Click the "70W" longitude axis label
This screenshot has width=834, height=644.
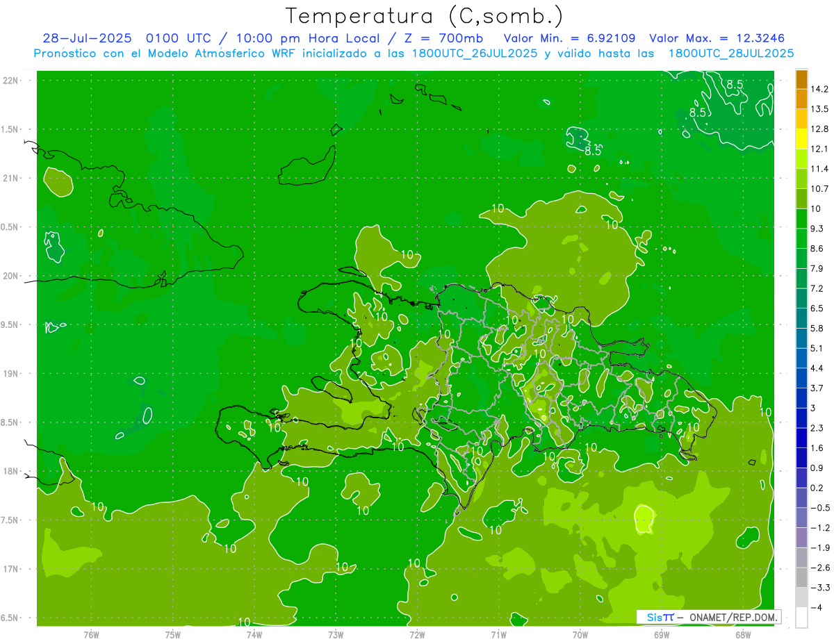pos(580,635)
